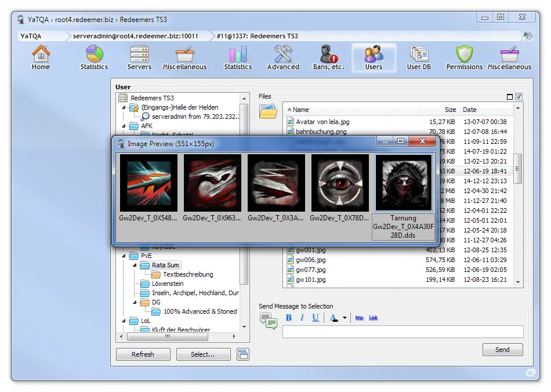Open the text color dropdown arrow
This screenshot has width=551, height=392.
point(345,318)
